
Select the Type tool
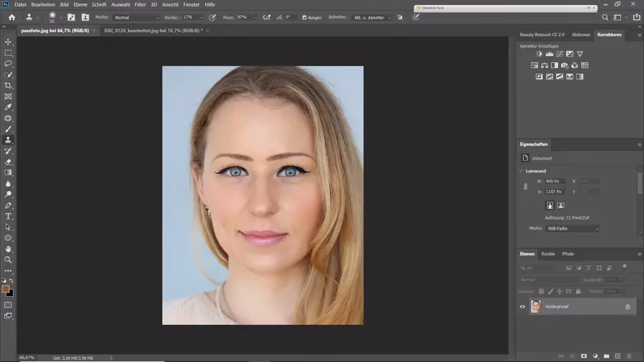pyautogui.click(x=9, y=216)
